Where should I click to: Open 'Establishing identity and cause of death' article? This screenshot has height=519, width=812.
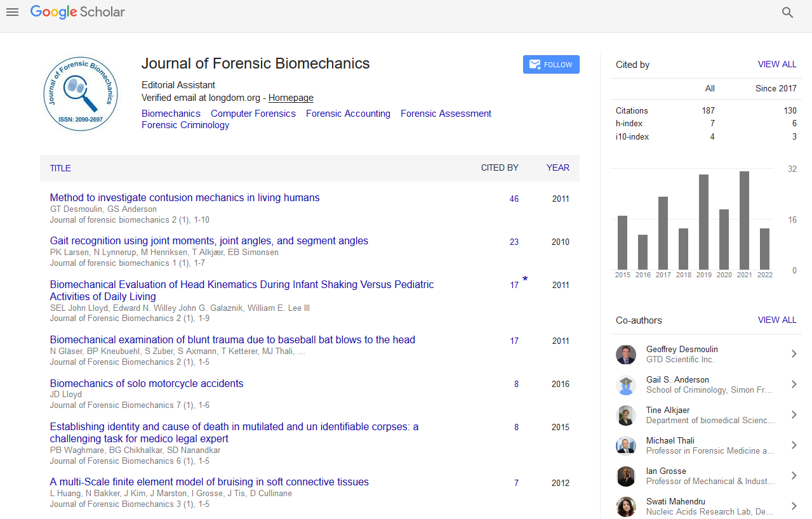coord(234,433)
